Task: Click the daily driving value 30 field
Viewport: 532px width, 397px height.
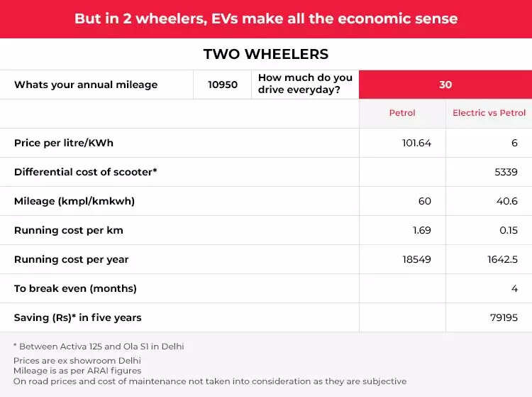Action: pos(445,85)
